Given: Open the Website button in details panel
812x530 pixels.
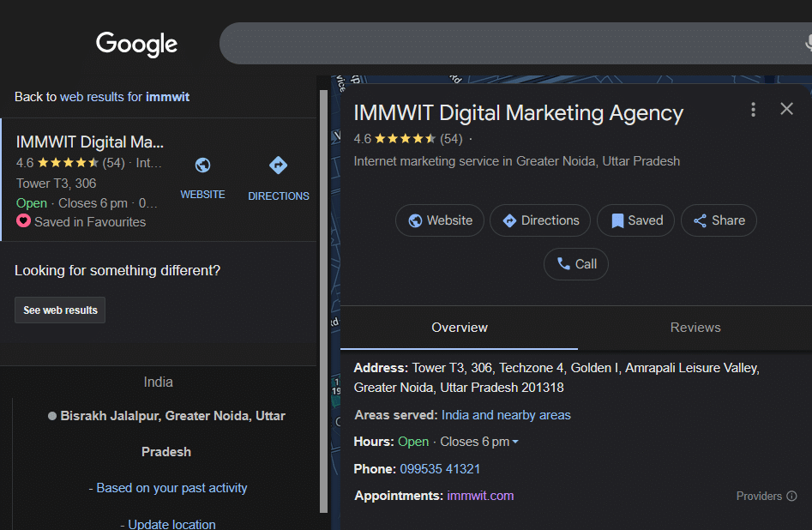Looking at the screenshot, I should [x=440, y=220].
